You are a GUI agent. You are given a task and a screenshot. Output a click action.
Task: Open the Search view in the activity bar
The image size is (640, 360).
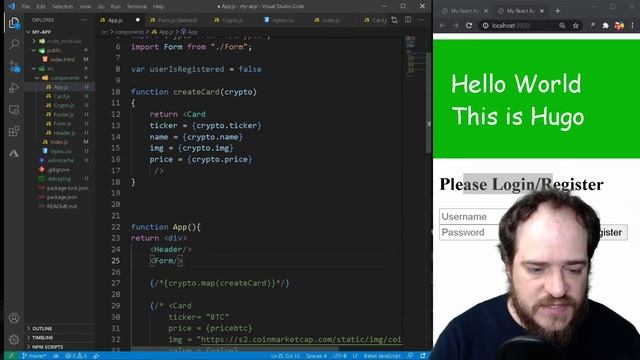click(x=14, y=44)
